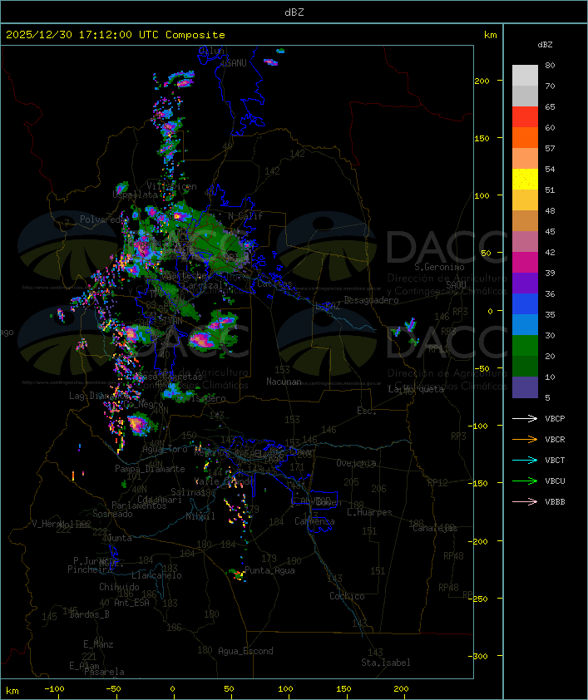Viewport: 588px width, 700px height.
Task: Click the -100 tick on the bottom axis
Action: pyautogui.click(x=54, y=689)
